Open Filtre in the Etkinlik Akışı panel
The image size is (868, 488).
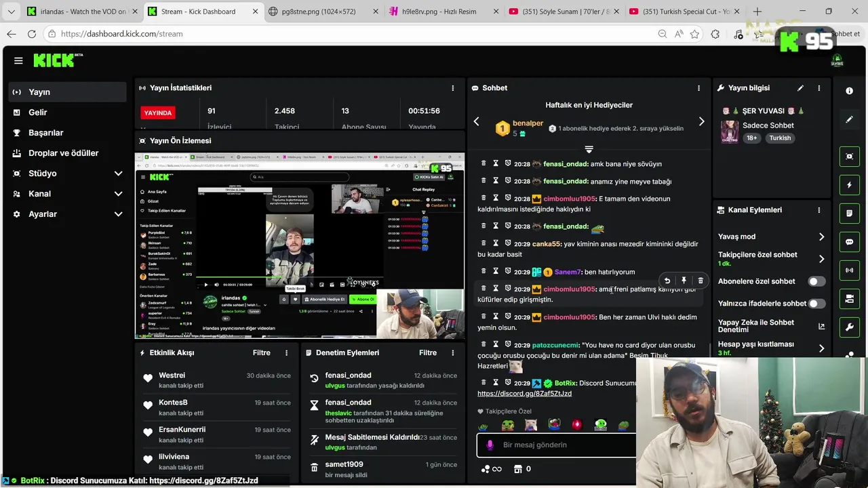(261, 353)
